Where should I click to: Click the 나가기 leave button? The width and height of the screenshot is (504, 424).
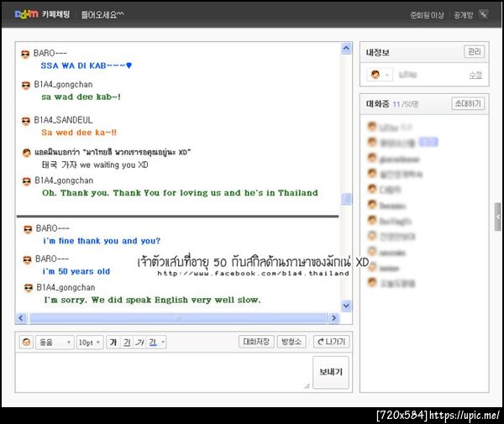coord(331,342)
